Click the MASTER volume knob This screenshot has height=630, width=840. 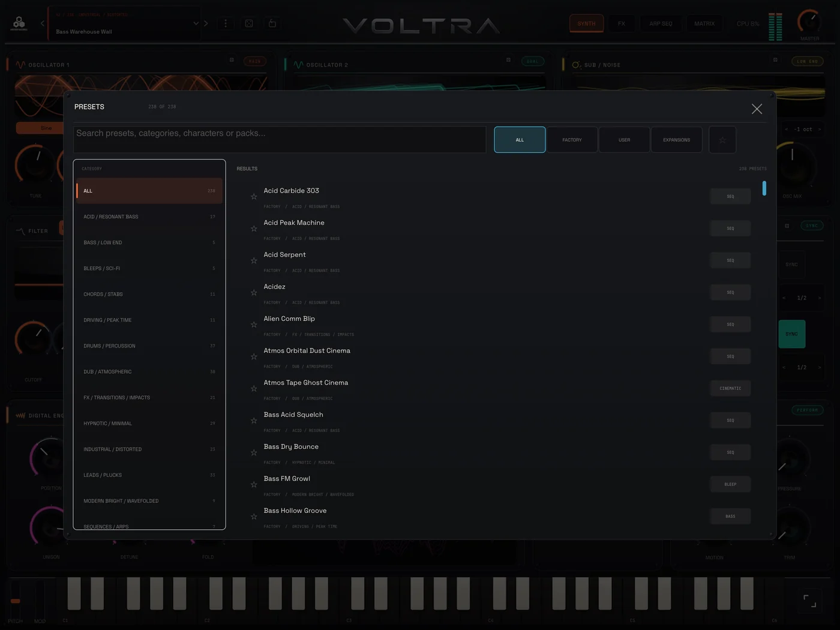point(809,22)
